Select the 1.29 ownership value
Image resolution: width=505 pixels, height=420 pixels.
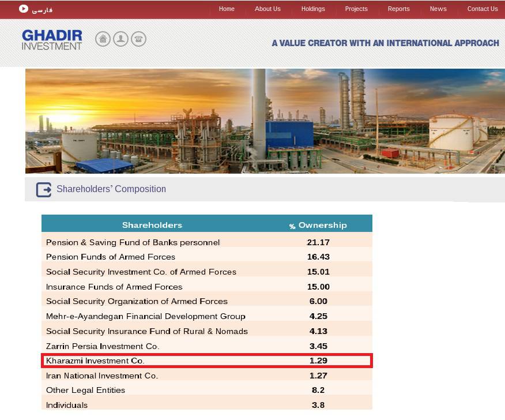point(318,361)
